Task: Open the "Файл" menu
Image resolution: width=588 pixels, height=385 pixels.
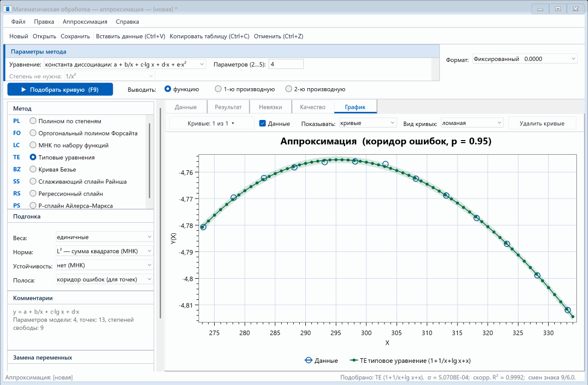Action: click(x=18, y=22)
